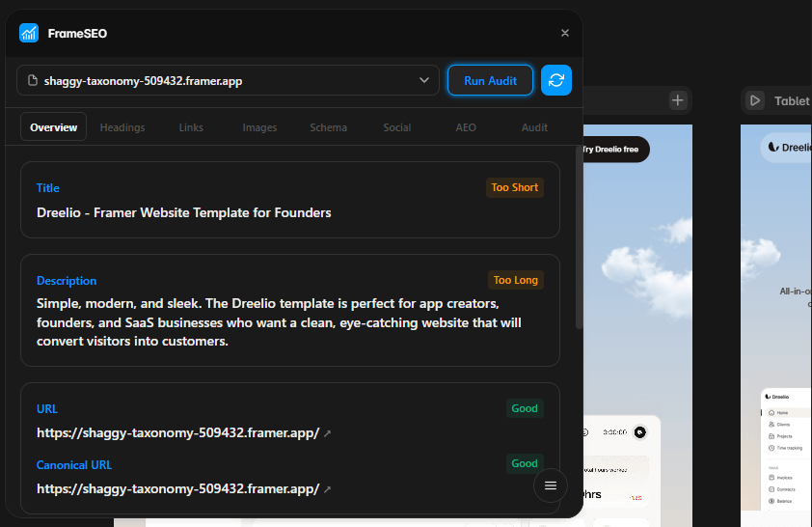The width and height of the screenshot is (812, 527).
Task: Click the play icon beside Tablet
Action: [755, 100]
